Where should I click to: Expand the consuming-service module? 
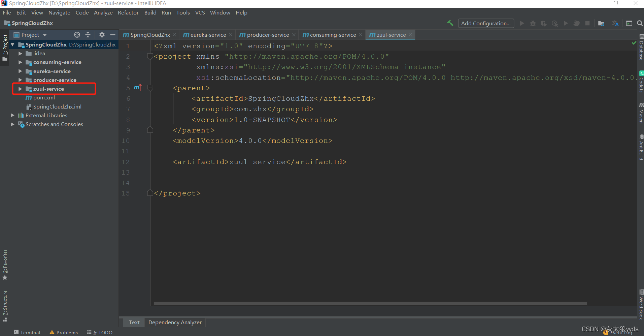tap(20, 62)
